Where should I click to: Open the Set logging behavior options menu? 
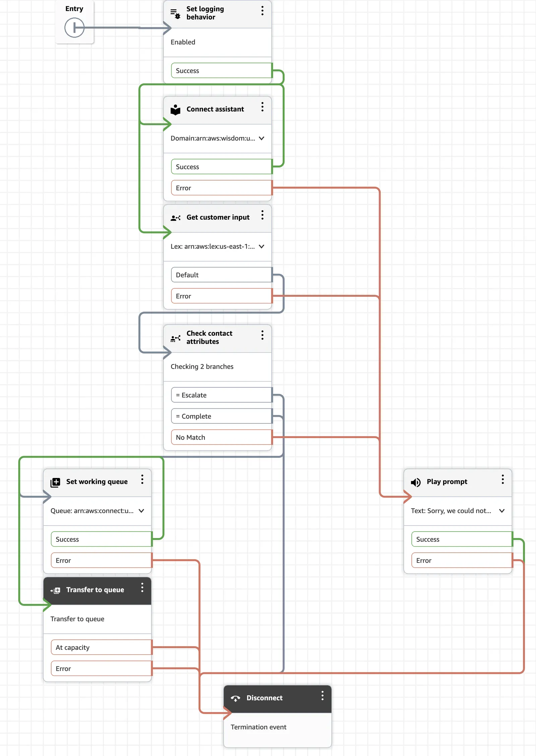[x=262, y=11]
